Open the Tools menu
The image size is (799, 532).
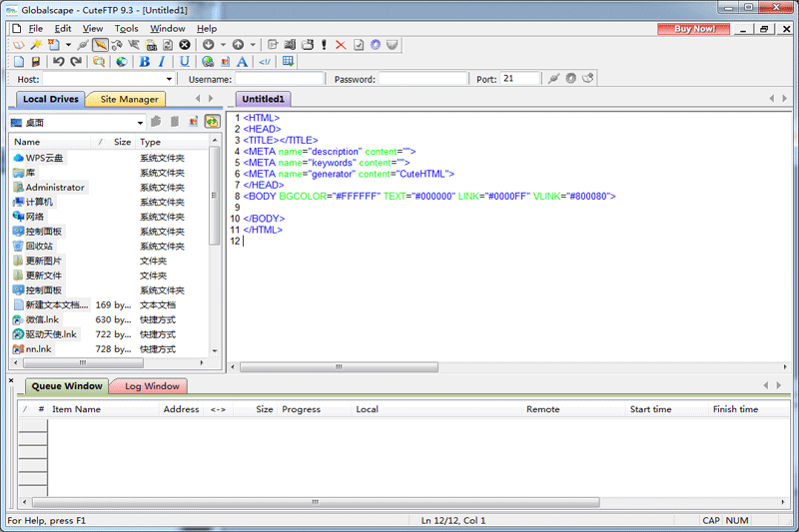coord(126,29)
